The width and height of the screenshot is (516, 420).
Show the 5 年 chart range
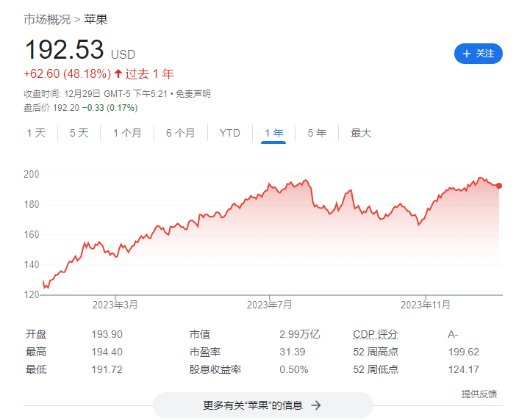(x=317, y=133)
